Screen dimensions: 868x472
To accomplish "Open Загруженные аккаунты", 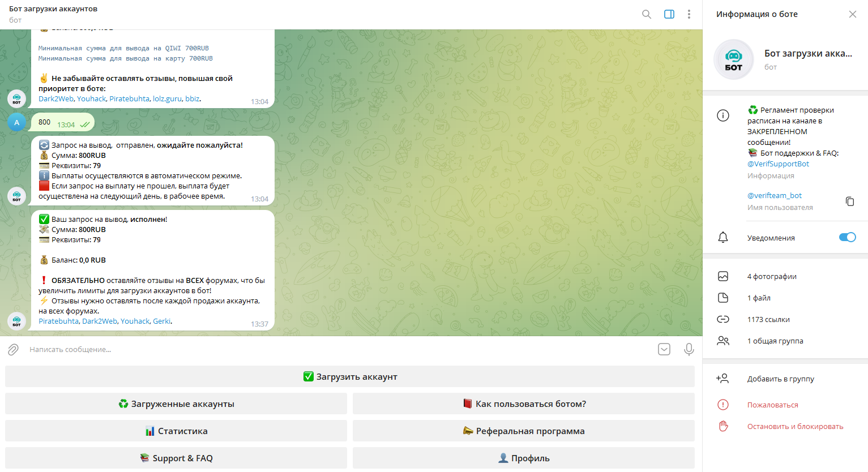I will tap(176, 404).
